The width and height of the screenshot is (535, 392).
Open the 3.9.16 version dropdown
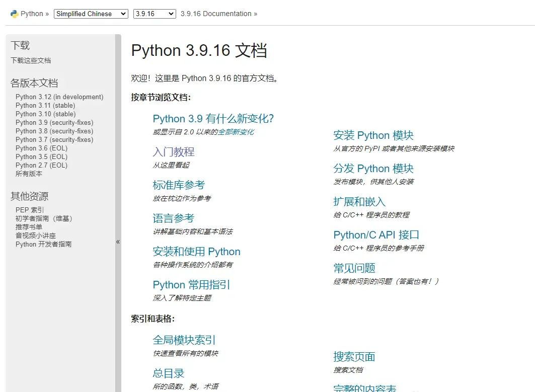tap(155, 14)
